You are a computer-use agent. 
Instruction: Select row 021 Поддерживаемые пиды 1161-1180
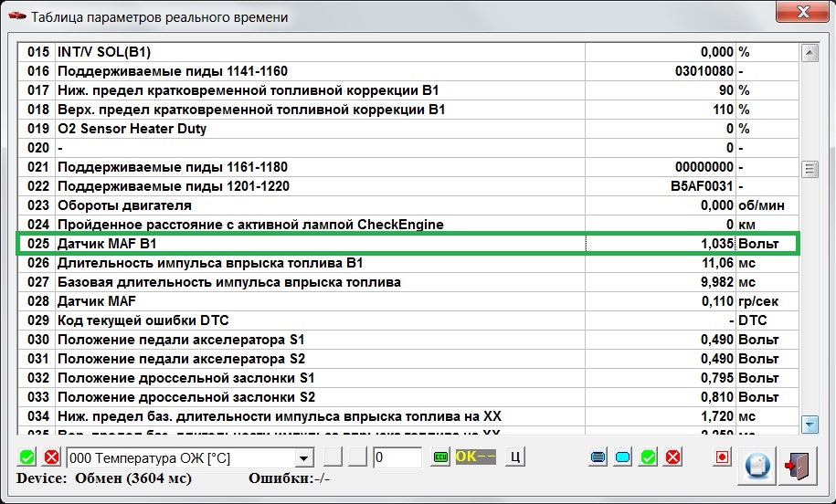tap(407, 167)
